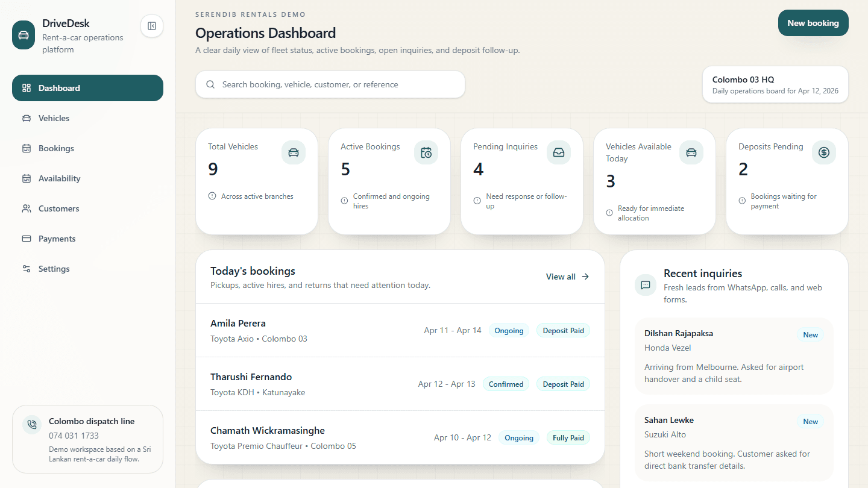Create a New booking
The width and height of the screenshot is (868, 488).
813,23
